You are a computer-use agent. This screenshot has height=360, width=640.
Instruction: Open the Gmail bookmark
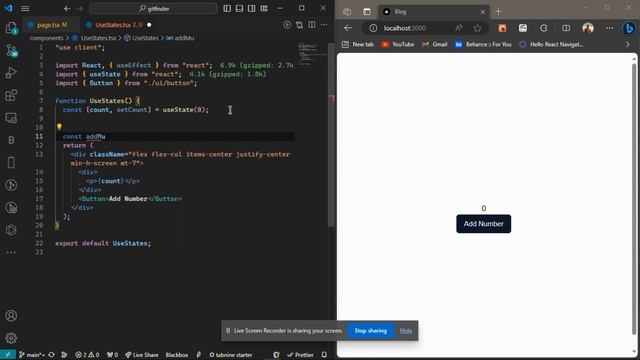click(x=435, y=44)
